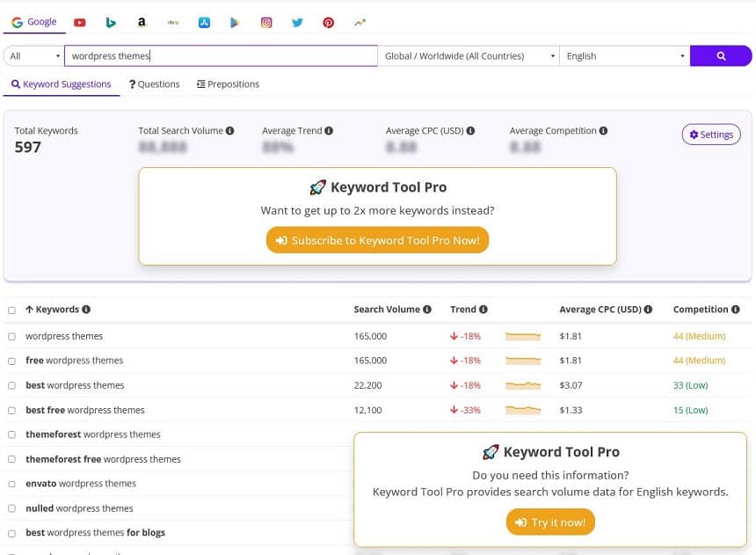Check the 'wordpress themes' keyword row
Viewport: 756px width, 555px height.
[11, 336]
